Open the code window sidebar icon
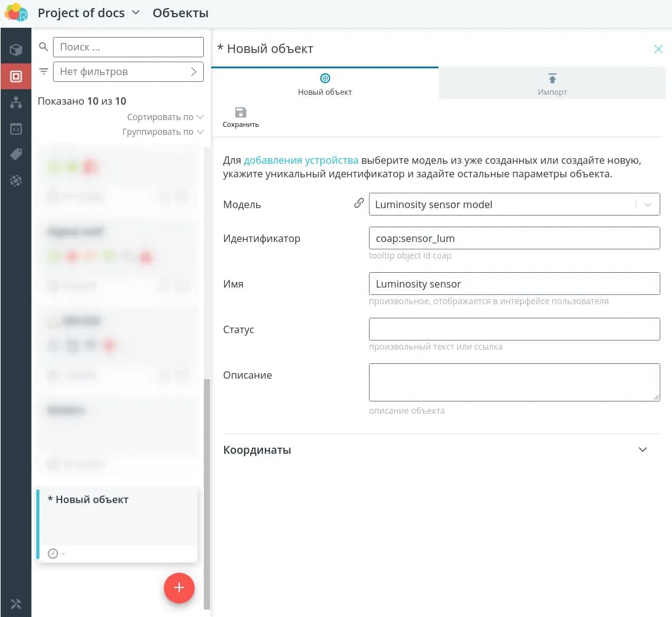 (x=16, y=129)
